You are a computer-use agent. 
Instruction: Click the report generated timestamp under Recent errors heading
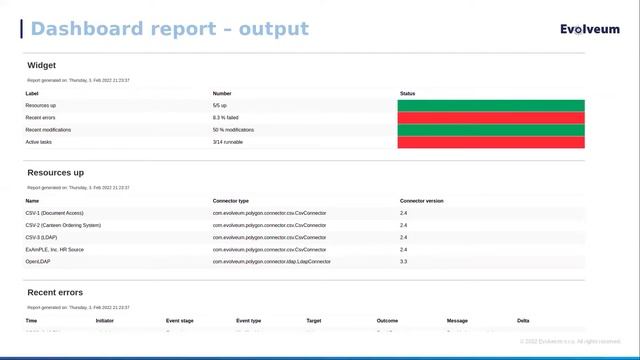click(78, 307)
